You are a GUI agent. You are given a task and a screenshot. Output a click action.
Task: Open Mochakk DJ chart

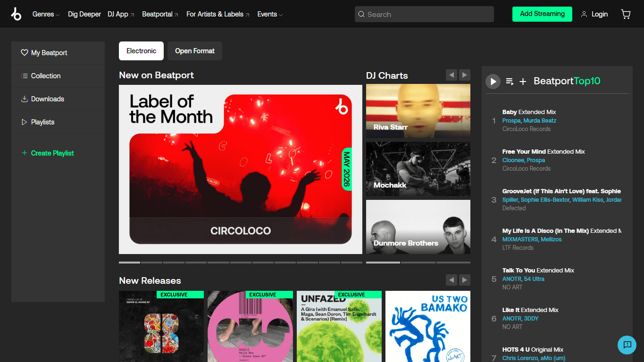(418, 169)
